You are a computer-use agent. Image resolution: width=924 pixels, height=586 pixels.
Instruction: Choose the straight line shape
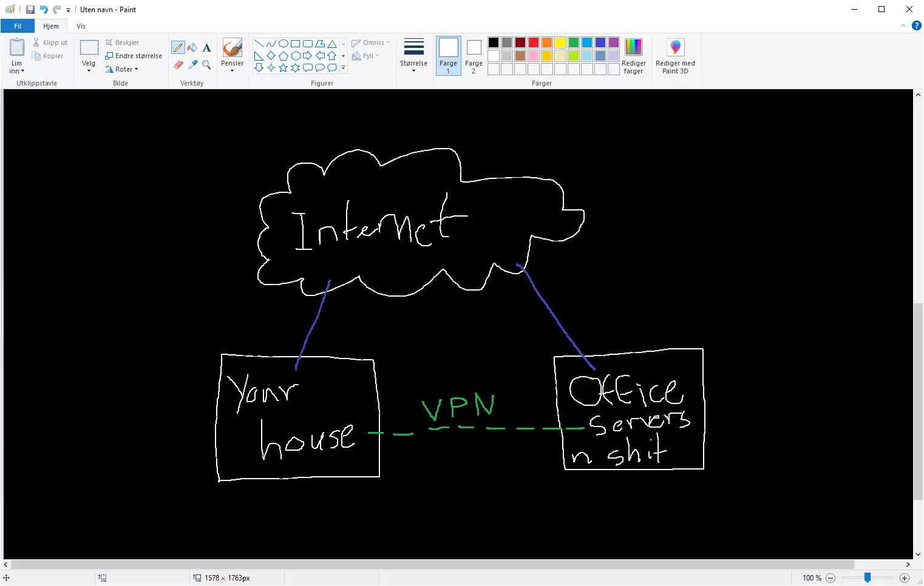(259, 44)
